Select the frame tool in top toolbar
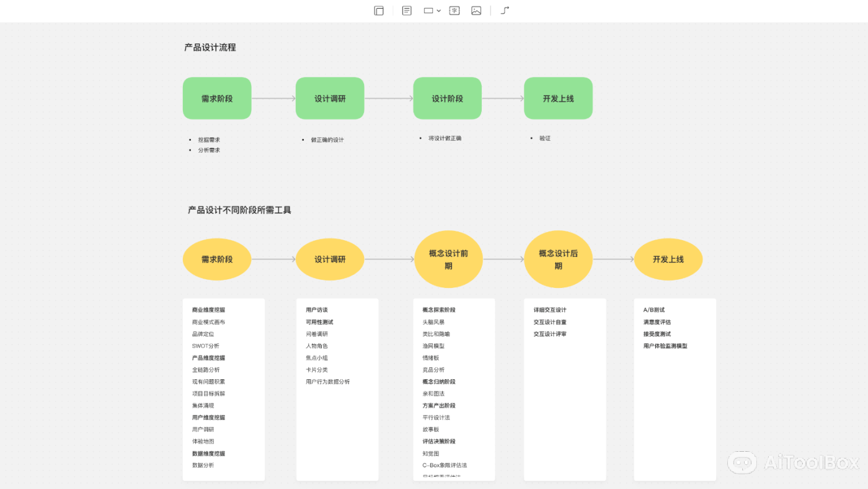This screenshot has width=868, height=489. tap(379, 11)
